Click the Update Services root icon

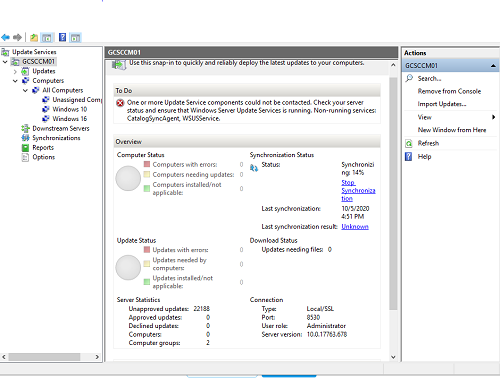[5, 52]
